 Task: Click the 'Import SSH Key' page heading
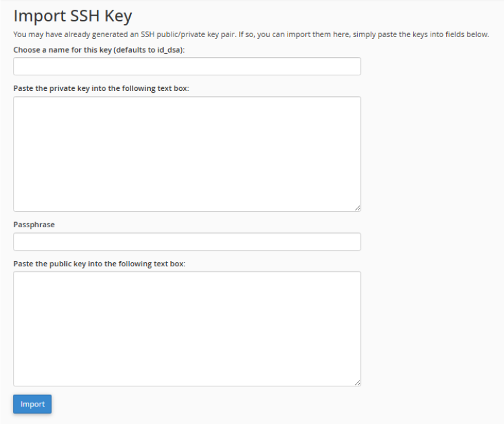click(73, 16)
